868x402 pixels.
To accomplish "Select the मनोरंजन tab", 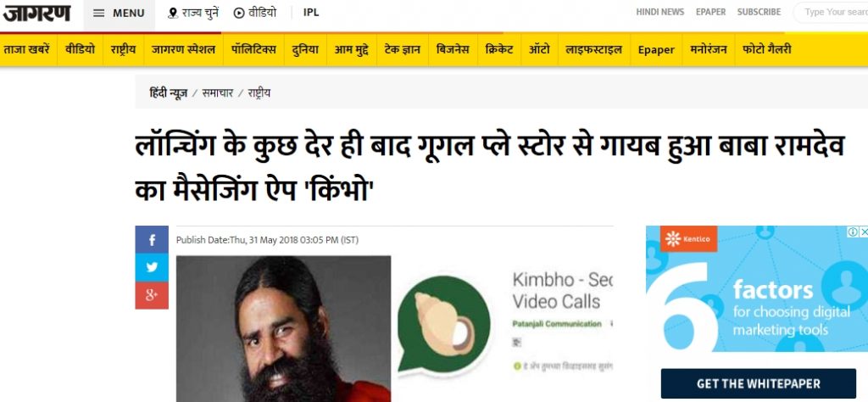I will [x=708, y=49].
